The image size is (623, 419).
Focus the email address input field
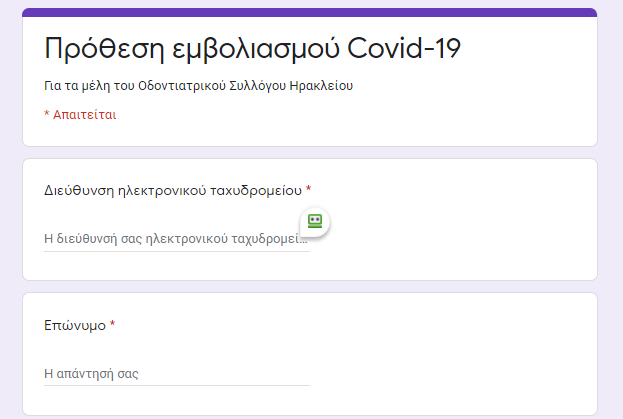point(177,239)
